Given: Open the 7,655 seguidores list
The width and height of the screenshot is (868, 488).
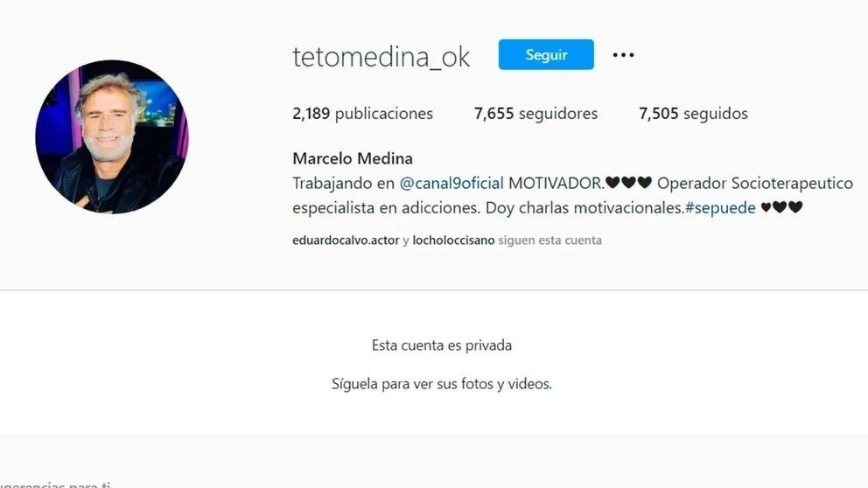Looking at the screenshot, I should click(535, 114).
